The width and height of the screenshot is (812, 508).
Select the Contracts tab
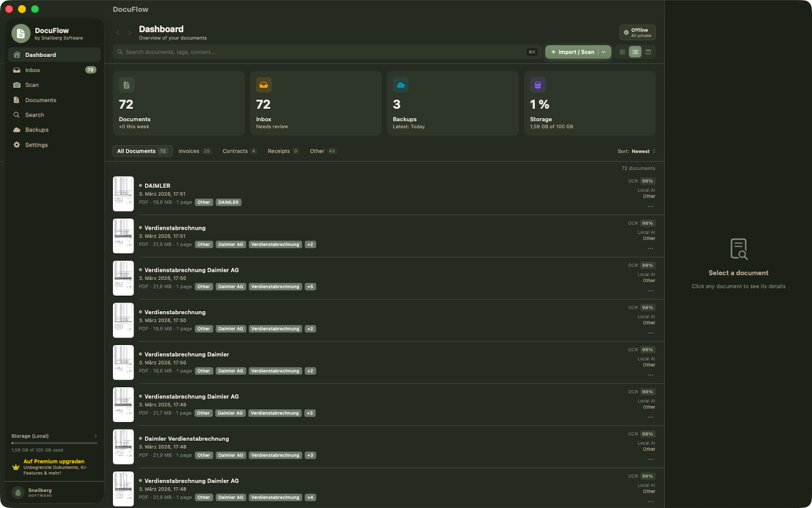pos(240,151)
